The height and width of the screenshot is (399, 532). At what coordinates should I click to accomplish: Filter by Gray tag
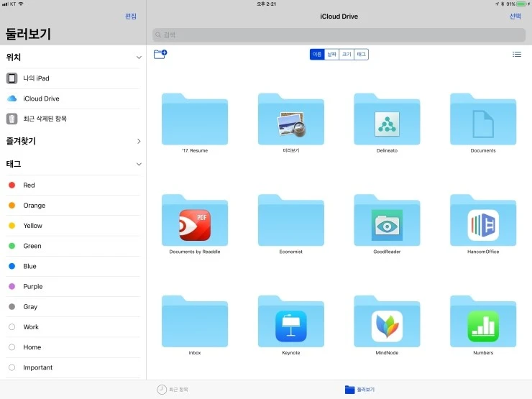pos(73,307)
